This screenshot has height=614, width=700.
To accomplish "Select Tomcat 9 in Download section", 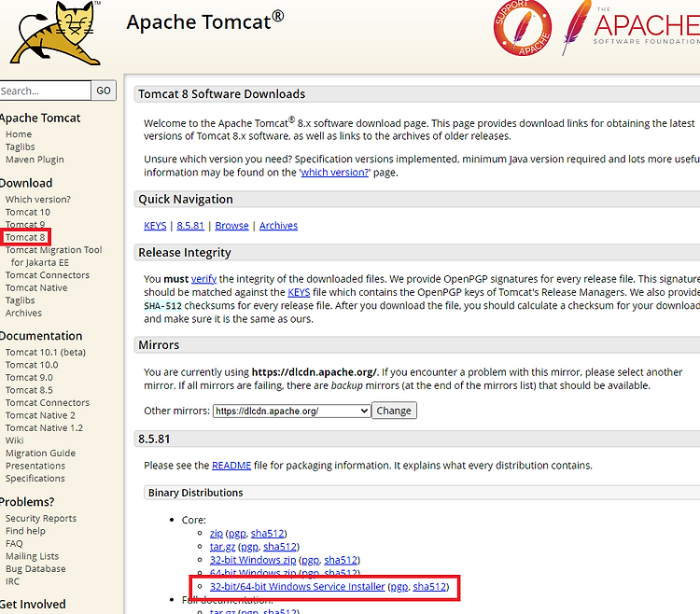I will coord(25,225).
